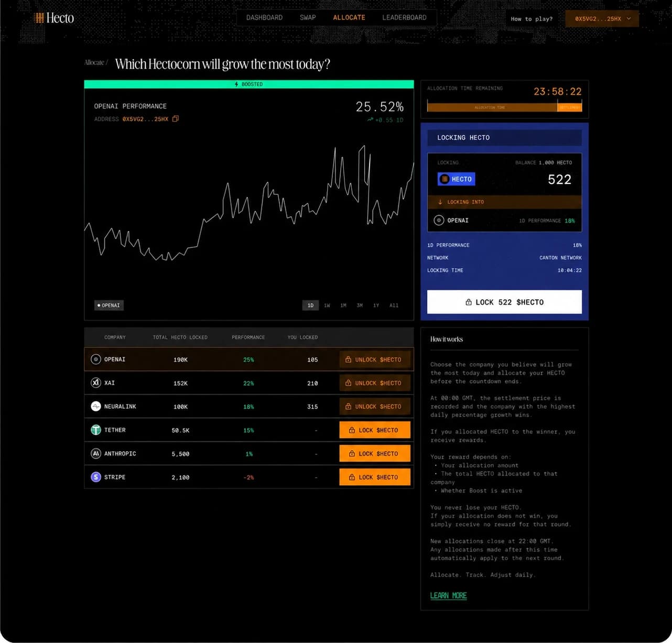The width and height of the screenshot is (672, 643).
Task: Open the How to play? link
Action: pyautogui.click(x=532, y=19)
